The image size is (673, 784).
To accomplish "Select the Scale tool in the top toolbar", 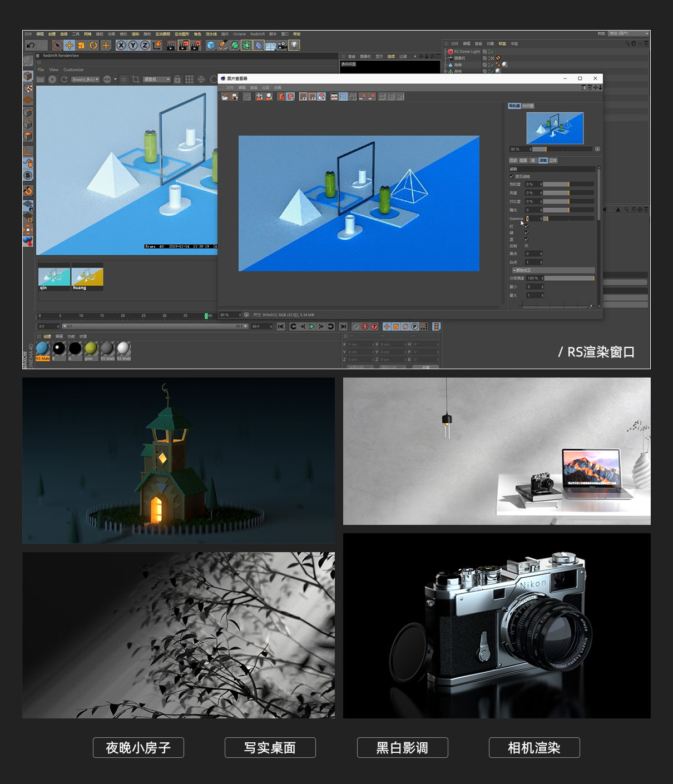I will coord(81,46).
